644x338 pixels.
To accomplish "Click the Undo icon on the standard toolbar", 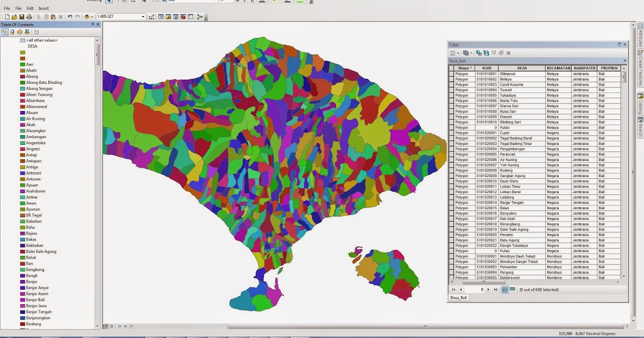I will pos(70,16).
